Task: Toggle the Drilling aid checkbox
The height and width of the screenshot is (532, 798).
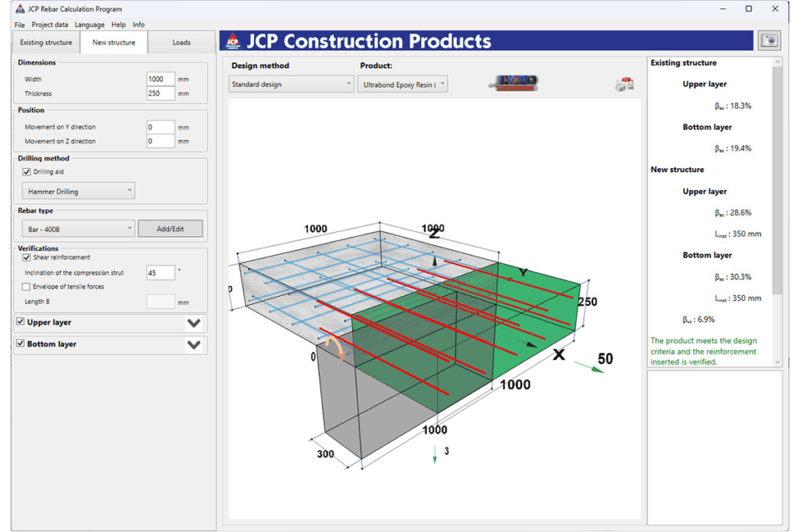Action: click(26, 172)
